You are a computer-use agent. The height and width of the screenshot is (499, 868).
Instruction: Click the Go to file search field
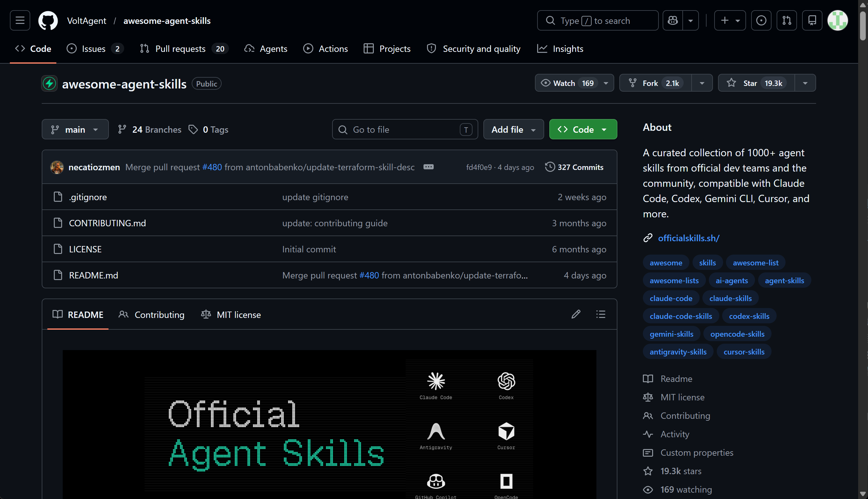(x=405, y=129)
